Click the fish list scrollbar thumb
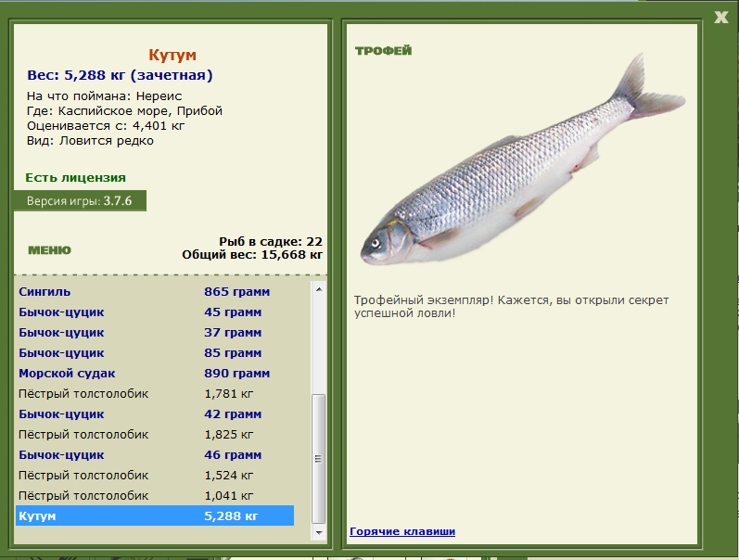 [319, 459]
